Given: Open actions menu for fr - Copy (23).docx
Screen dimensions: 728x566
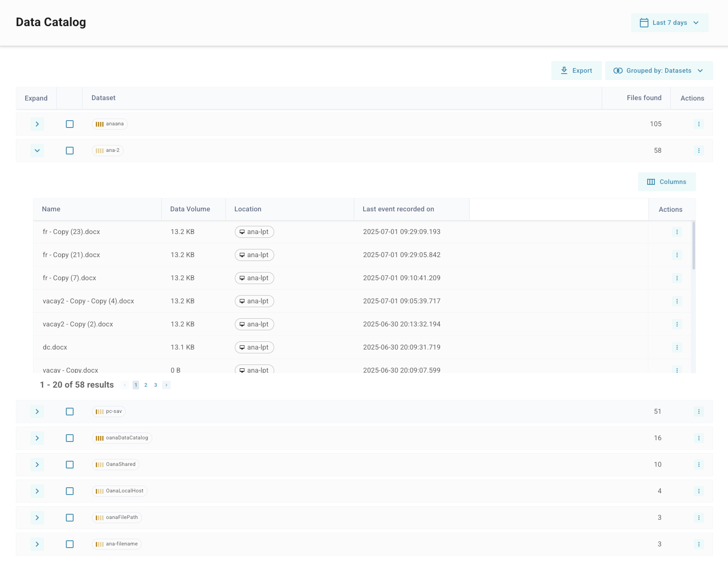Looking at the screenshot, I should coord(677,232).
